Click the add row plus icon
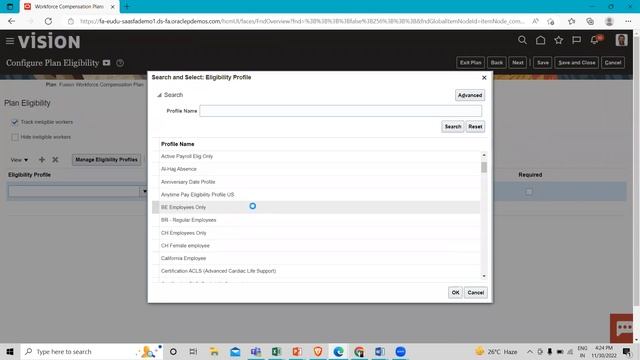The height and width of the screenshot is (360, 640). click(x=42, y=160)
